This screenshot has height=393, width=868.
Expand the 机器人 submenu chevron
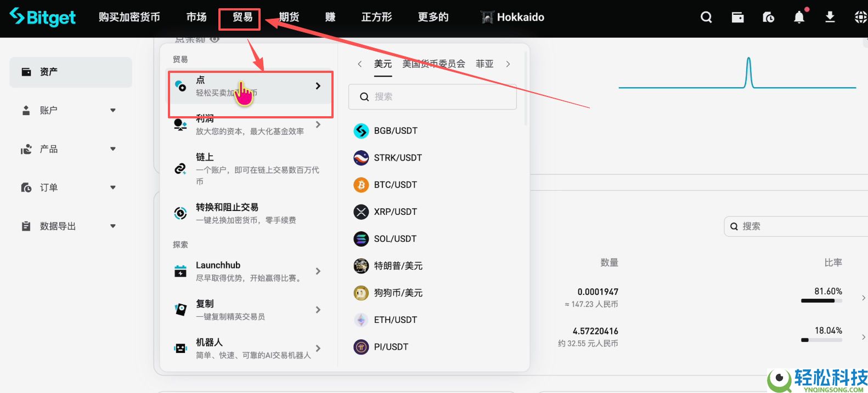click(x=318, y=348)
